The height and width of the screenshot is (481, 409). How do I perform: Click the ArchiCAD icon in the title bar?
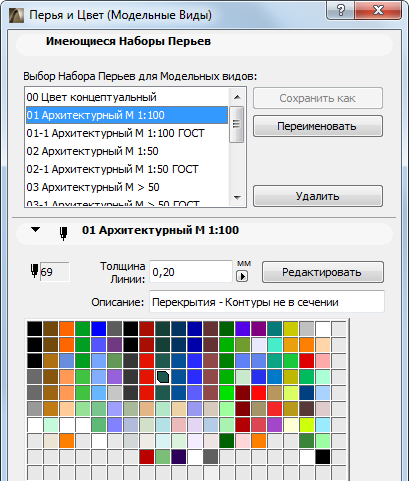coord(16,15)
